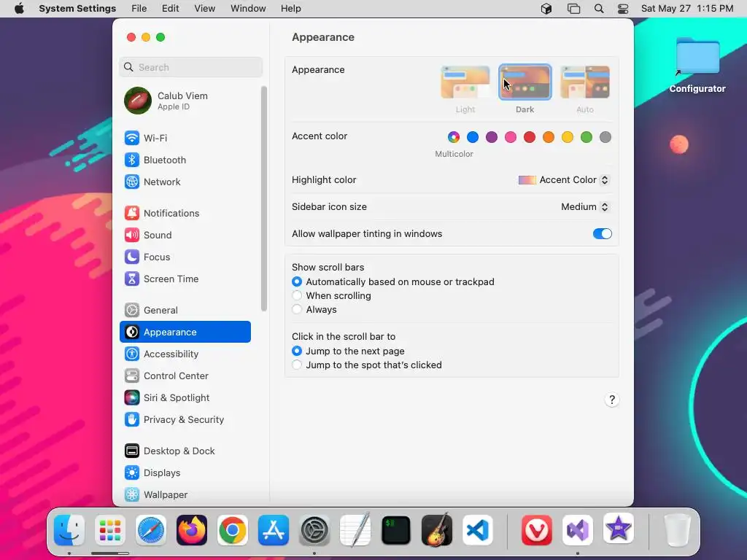
Task: Open Control Center in menu bar
Action: 623,9
